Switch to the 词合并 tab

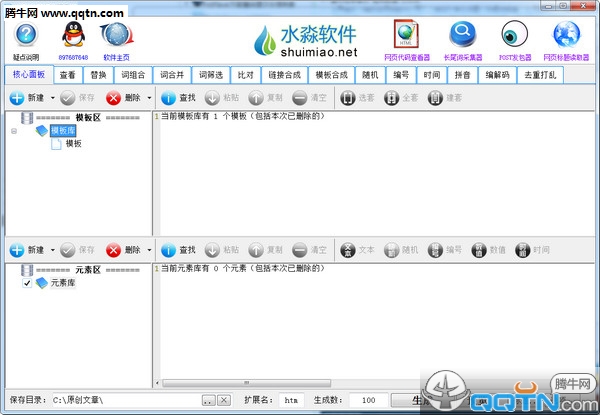coord(172,75)
